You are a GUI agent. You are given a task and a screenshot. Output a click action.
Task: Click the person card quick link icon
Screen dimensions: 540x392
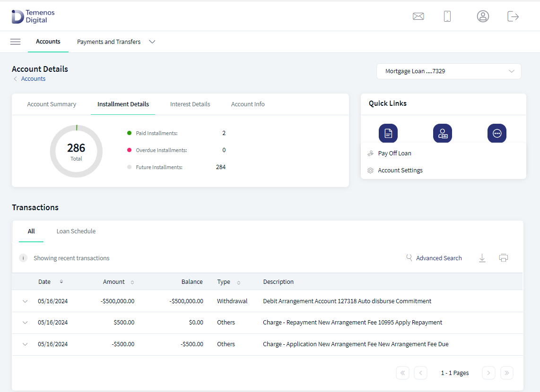[443, 133]
